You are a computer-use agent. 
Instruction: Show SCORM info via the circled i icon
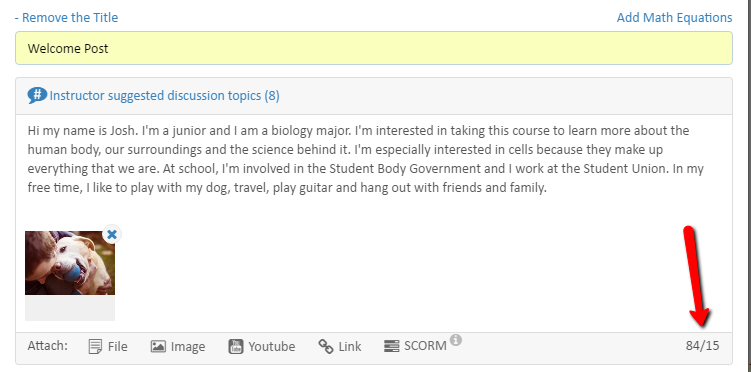pos(456,340)
